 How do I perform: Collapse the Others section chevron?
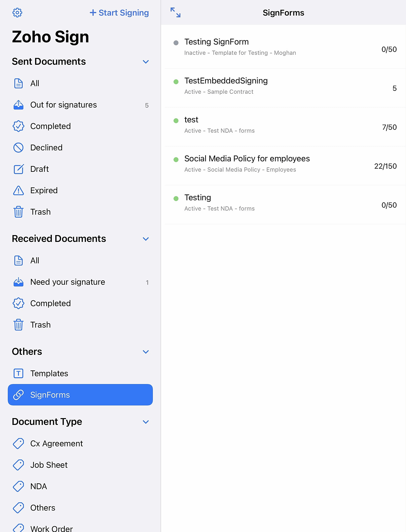[146, 352]
